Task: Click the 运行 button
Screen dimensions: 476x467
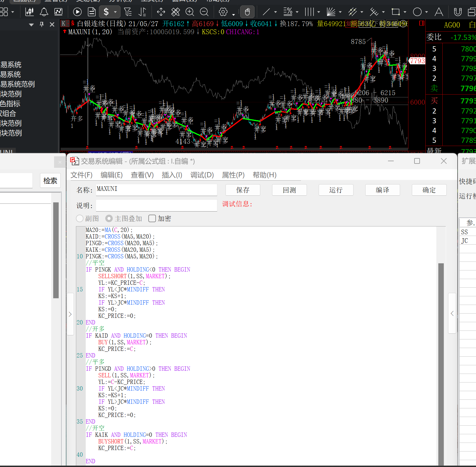Action: point(336,190)
